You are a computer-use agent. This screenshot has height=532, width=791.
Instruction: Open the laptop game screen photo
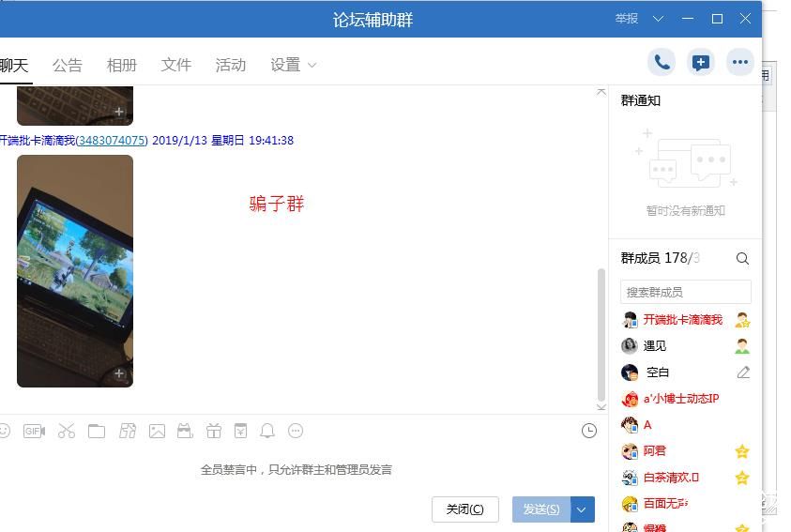[75, 270]
